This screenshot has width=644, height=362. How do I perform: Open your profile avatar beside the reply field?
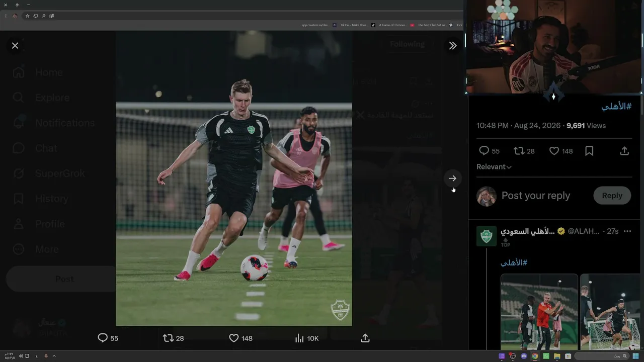point(487,197)
